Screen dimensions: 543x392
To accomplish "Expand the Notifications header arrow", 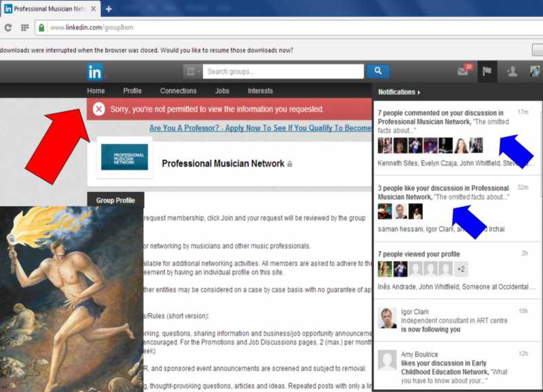I will click(419, 92).
